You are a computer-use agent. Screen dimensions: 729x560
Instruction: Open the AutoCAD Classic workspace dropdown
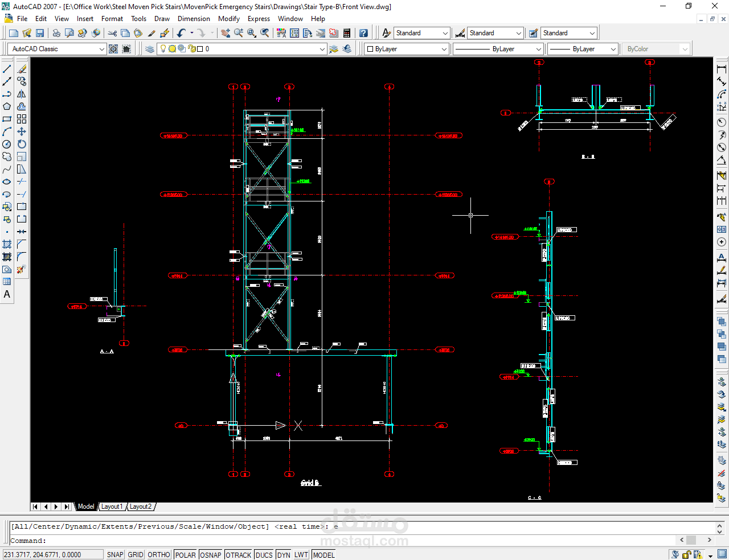coord(102,49)
